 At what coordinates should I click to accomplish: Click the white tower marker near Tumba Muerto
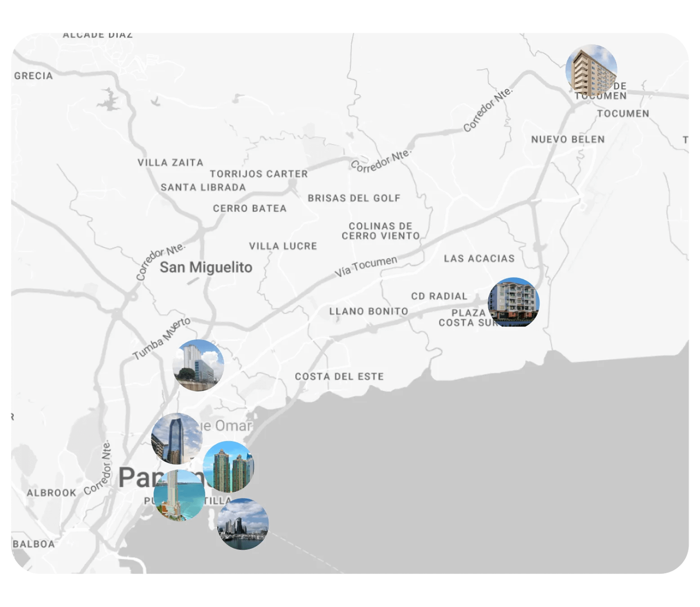[x=198, y=365]
